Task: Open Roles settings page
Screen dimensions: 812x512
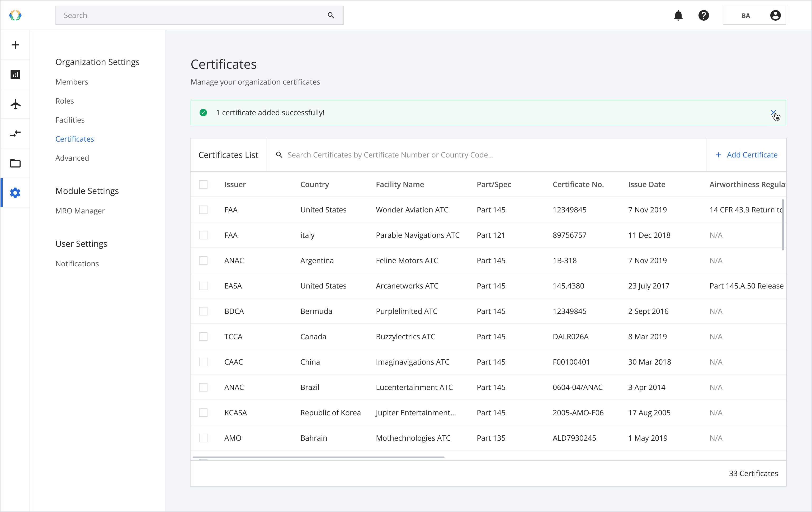Action: 65,101
